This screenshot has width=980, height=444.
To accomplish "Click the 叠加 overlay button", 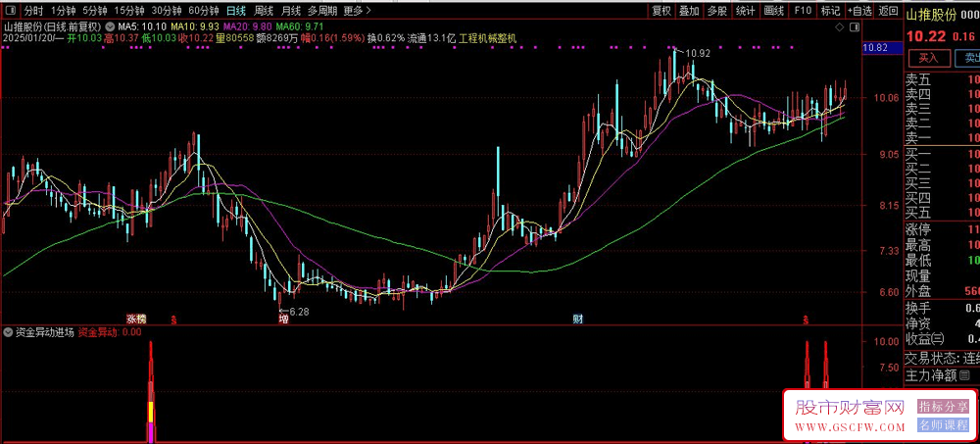I will pyautogui.click(x=689, y=11).
